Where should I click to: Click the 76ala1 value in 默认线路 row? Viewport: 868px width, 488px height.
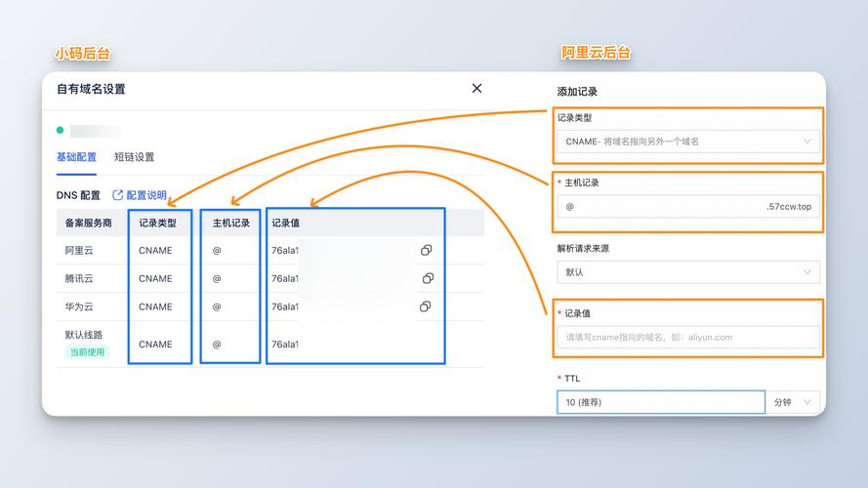click(x=284, y=345)
